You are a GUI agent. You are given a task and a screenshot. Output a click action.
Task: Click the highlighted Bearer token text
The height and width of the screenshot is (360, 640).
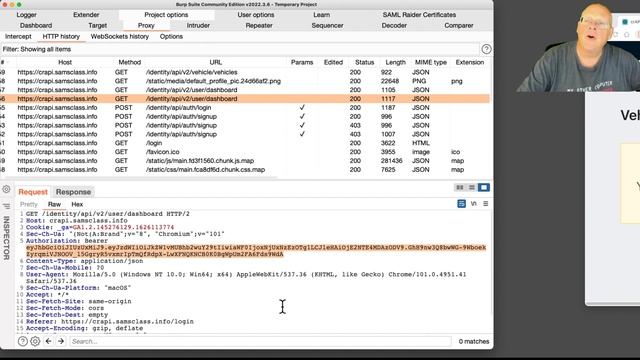tap(256, 251)
